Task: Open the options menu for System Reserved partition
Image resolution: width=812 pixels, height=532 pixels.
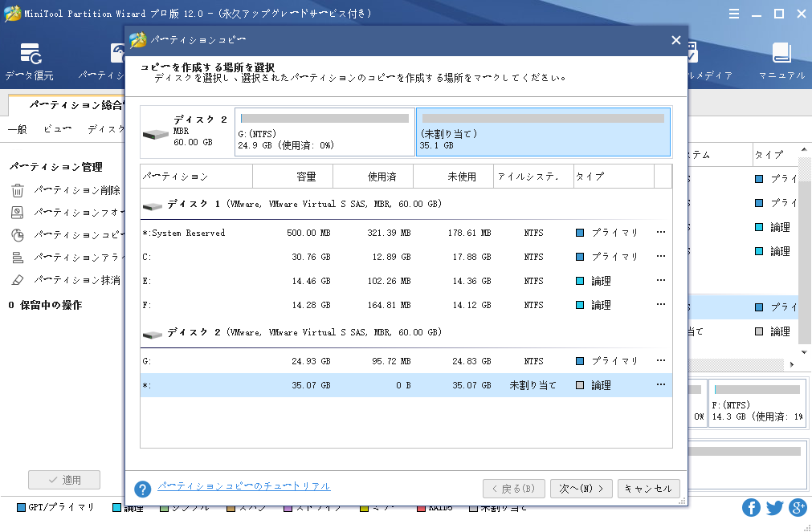Action: pos(661,232)
